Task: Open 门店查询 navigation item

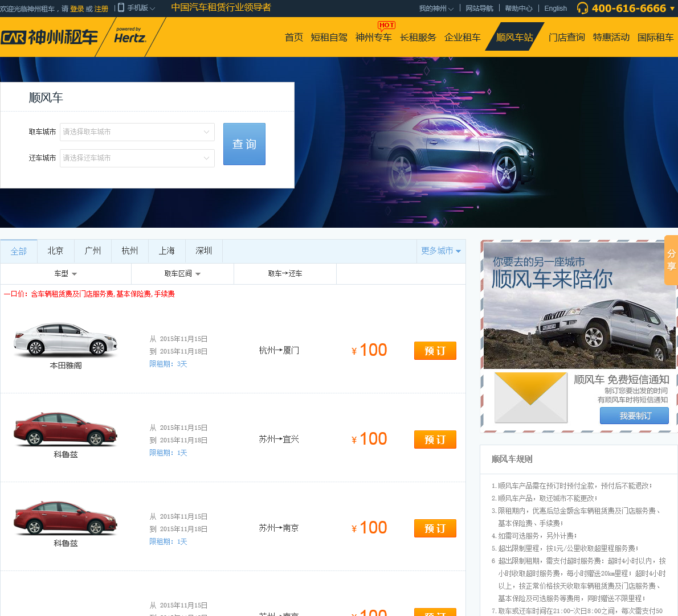Action: pyautogui.click(x=566, y=38)
